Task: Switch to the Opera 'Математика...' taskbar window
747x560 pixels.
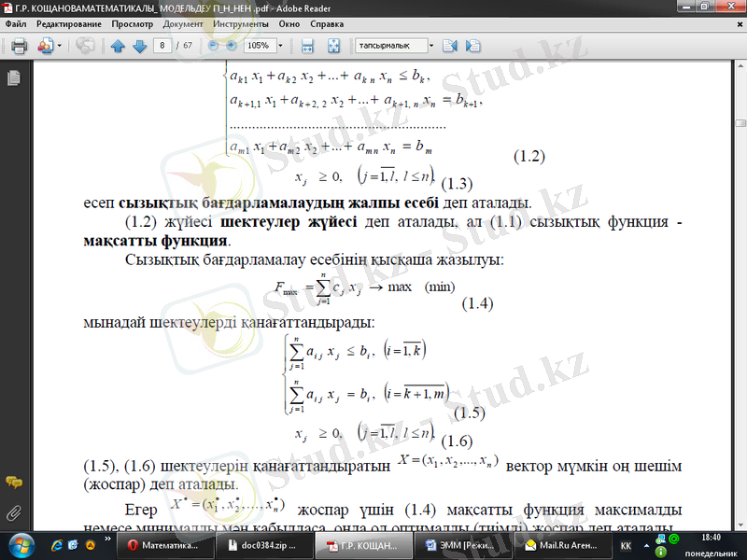Action: pyautogui.click(x=165, y=546)
